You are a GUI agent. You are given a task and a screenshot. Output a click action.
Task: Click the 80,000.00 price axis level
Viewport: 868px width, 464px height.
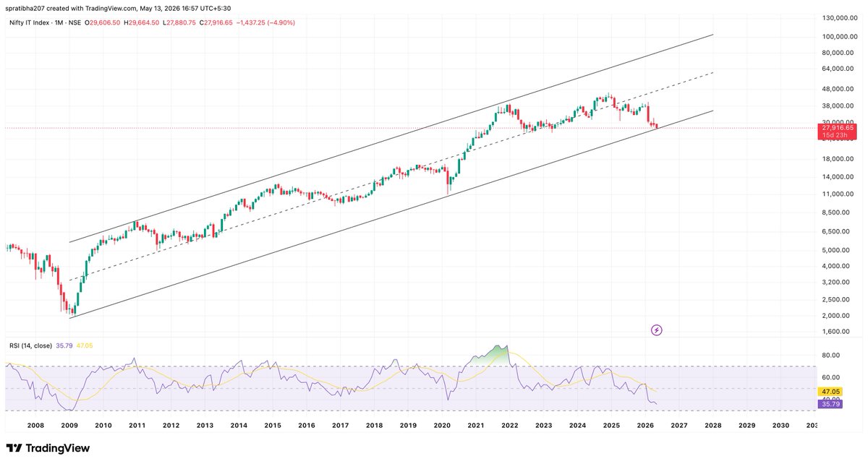pyautogui.click(x=838, y=53)
